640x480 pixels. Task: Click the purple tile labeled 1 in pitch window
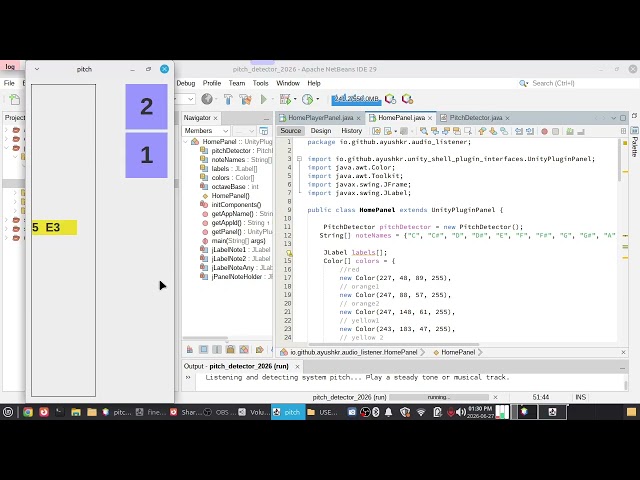pyautogui.click(x=147, y=155)
